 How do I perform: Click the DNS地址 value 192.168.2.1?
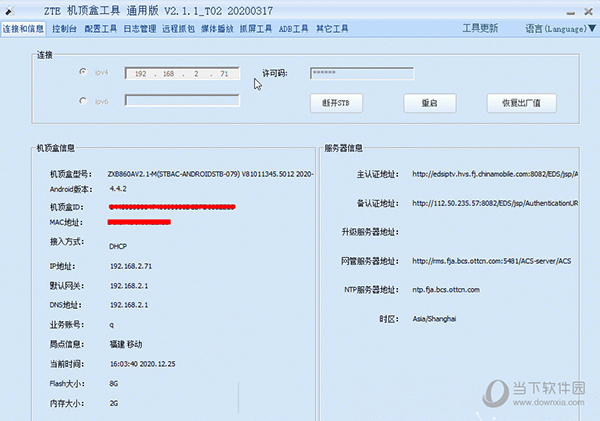click(129, 305)
